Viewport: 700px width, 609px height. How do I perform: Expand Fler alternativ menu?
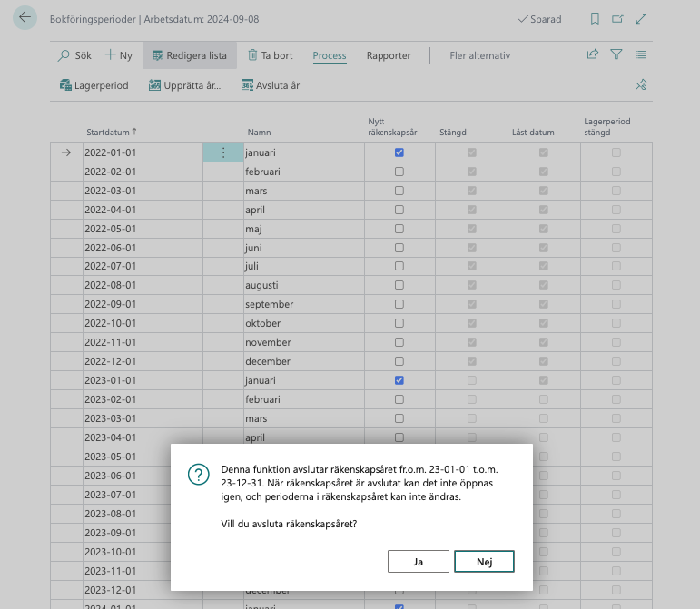click(x=480, y=55)
